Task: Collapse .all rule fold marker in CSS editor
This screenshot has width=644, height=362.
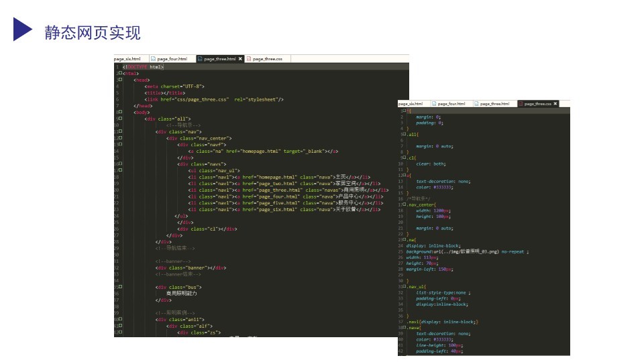Action: [405, 134]
